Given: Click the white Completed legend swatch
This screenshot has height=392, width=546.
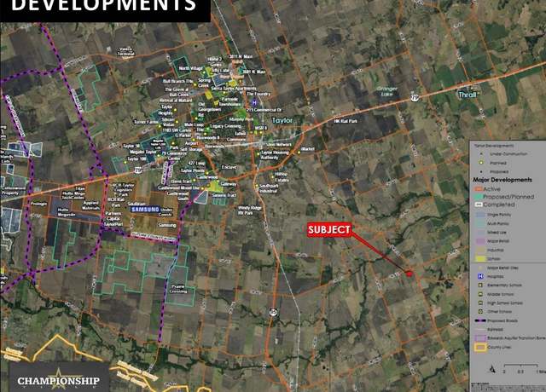Looking at the screenshot, I should tap(478, 205).
